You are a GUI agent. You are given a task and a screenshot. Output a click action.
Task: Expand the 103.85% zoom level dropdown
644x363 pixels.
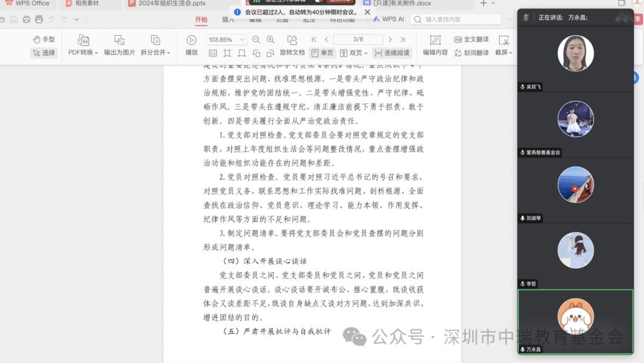tap(243, 40)
